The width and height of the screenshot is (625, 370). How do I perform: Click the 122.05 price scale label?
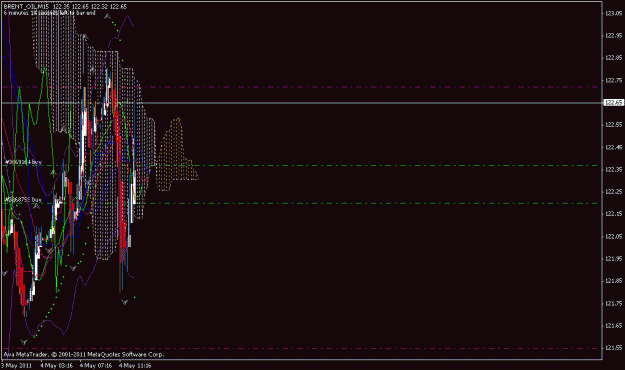coord(614,236)
